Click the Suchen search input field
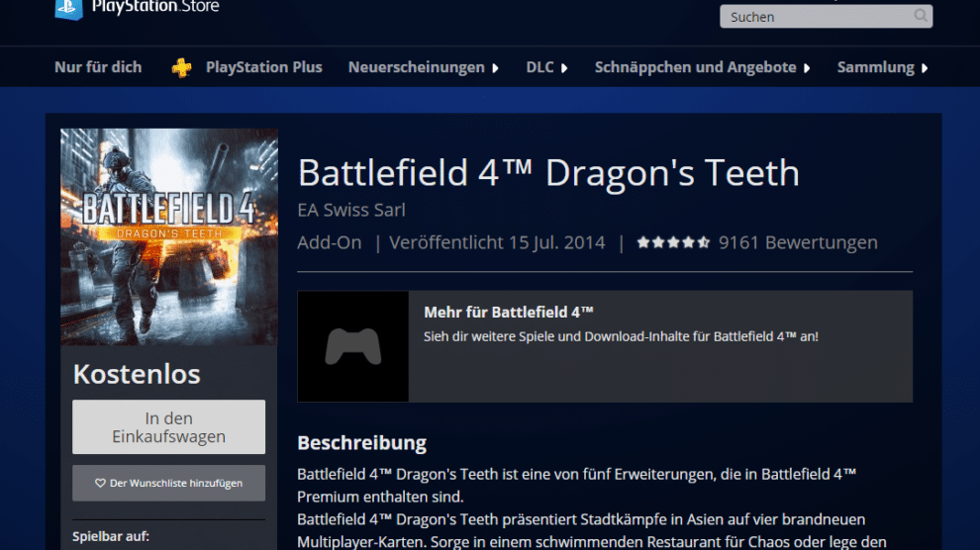 (817, 17)
